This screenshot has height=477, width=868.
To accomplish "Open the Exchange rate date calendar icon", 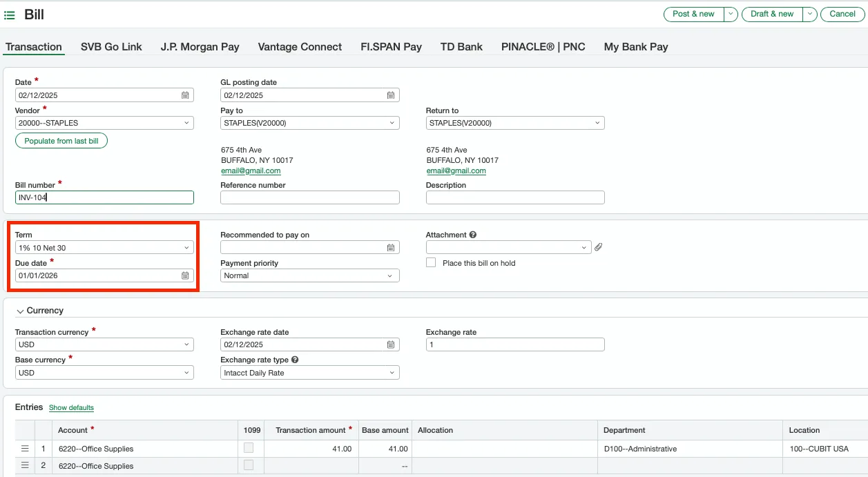I will [391, 344].
